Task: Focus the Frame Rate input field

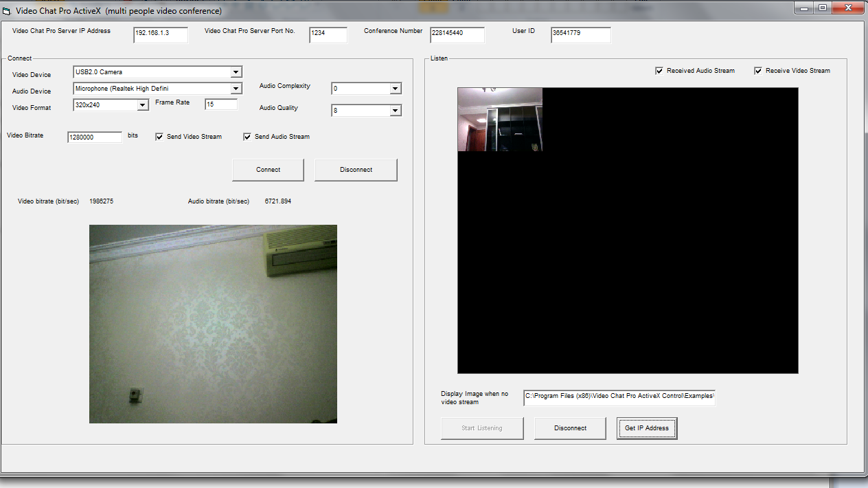Action: click(221, 104)
